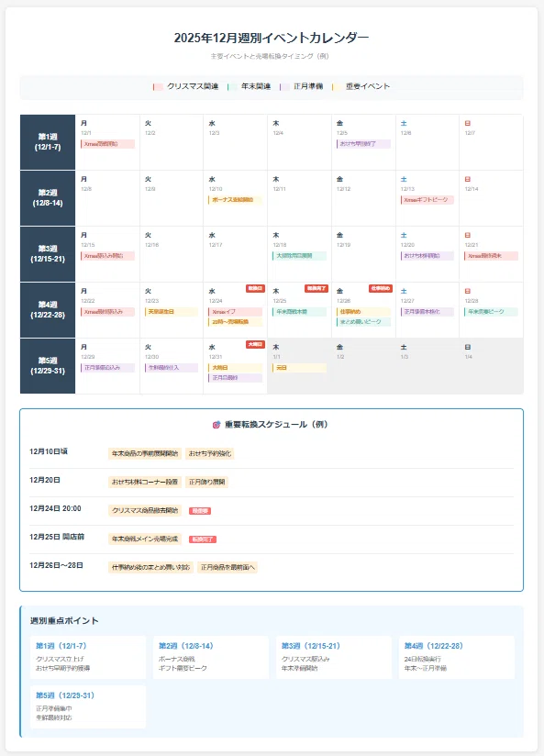Click the おせち材料コーナー設置 tag
This screenshot has height=756, width=544.
coord(145,483)
